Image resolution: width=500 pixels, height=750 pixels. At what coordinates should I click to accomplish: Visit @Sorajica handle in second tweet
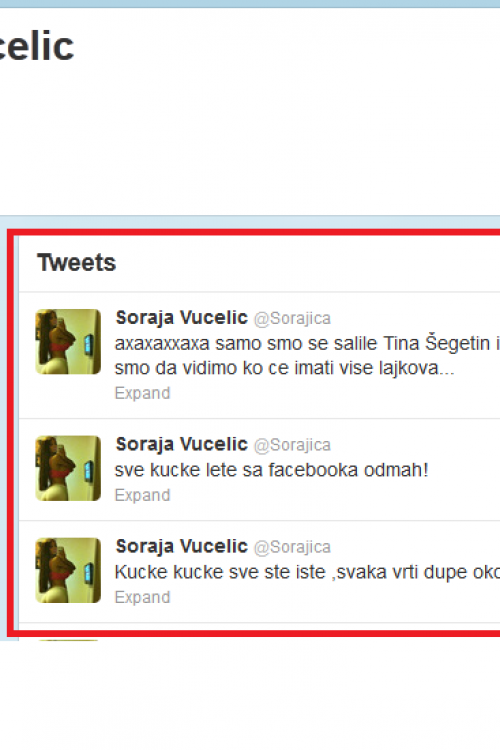pos(292,445)
